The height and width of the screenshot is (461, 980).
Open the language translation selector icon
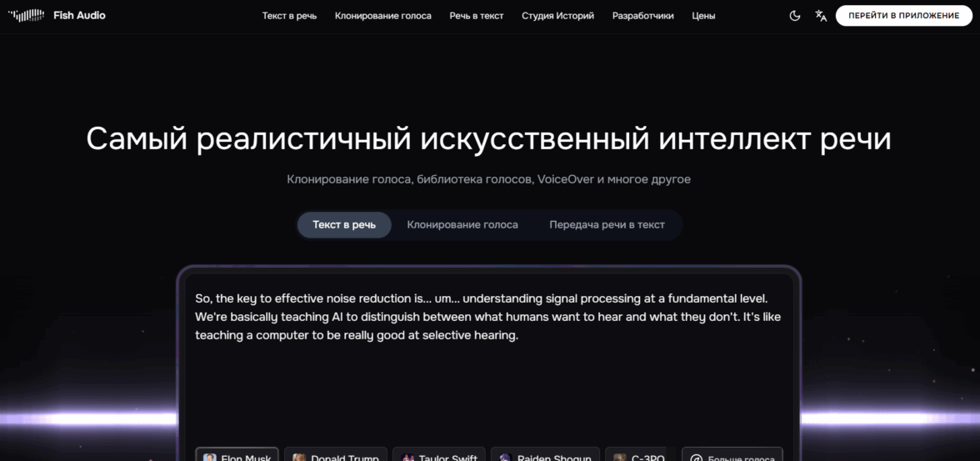(821, 16)
